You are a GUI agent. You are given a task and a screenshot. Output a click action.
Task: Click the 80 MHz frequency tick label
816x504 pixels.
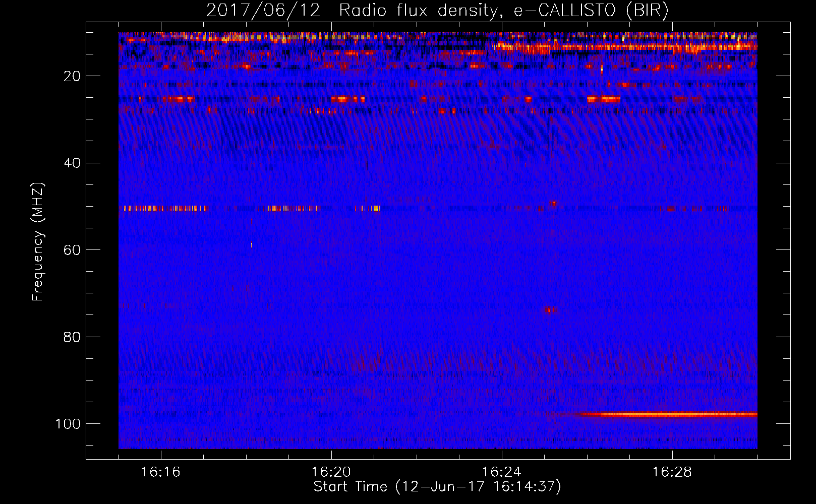73,337
